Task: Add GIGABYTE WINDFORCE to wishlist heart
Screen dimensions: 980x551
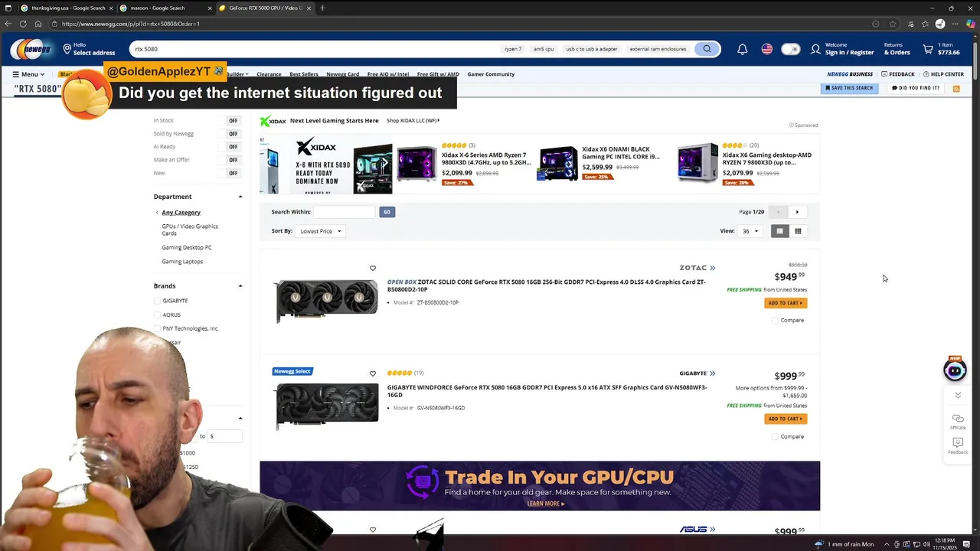Action: (x=373, y=373)
